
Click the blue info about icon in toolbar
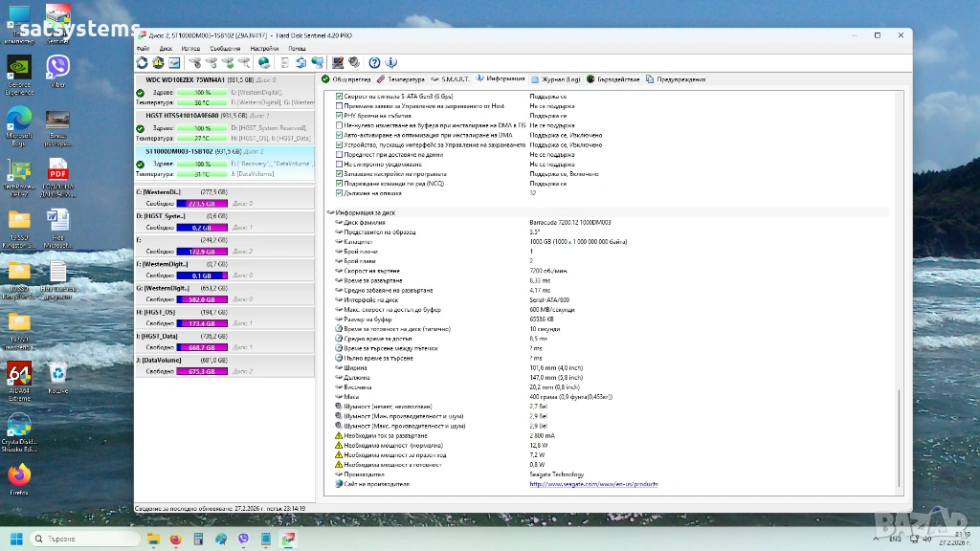pos(390,63)
